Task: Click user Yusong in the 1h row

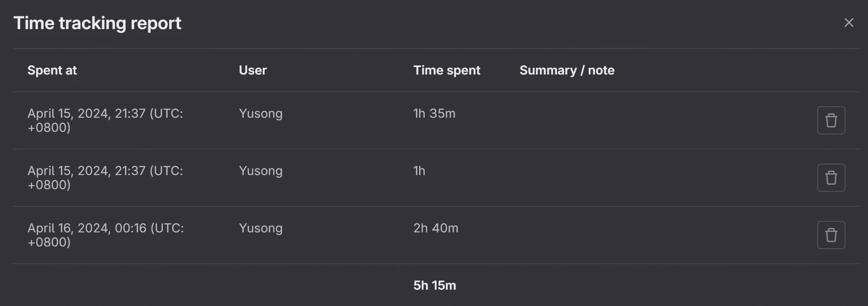Action: (260, 171)
